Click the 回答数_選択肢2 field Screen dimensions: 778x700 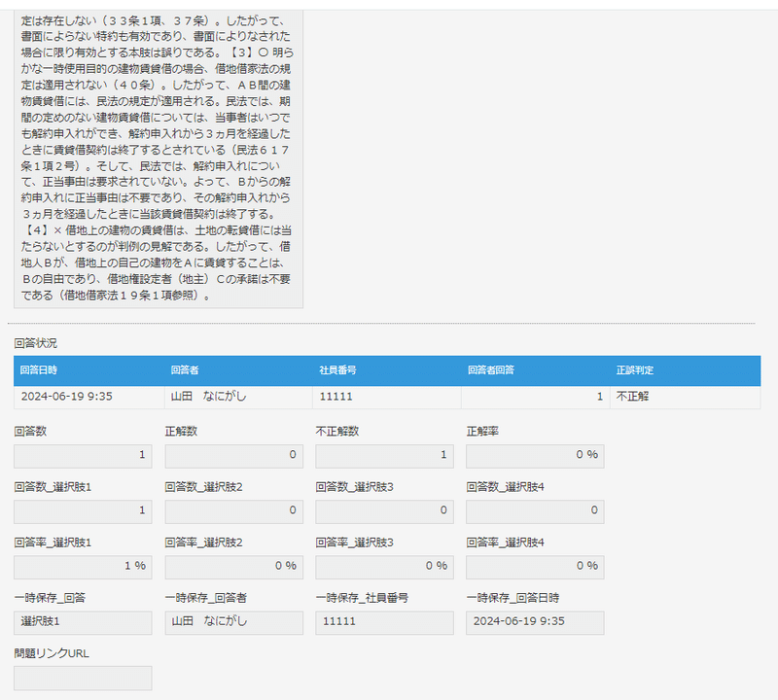pos(233,511)
